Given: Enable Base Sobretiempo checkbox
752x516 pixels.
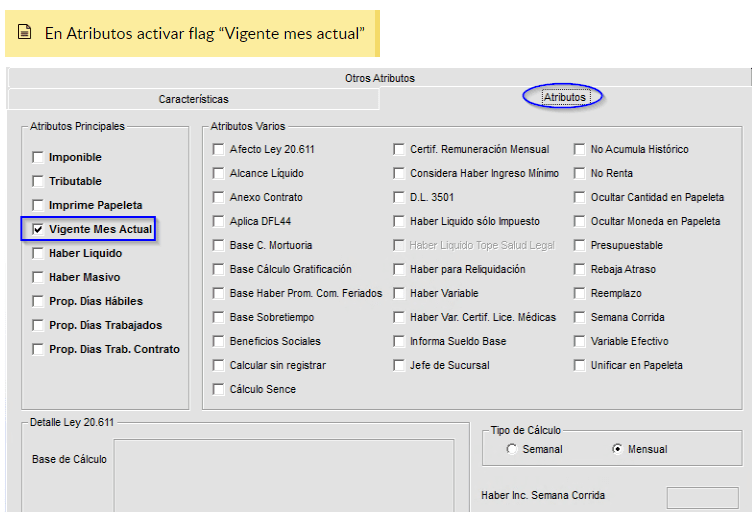Looking at the screenshot, I should (x=219, y=317).
